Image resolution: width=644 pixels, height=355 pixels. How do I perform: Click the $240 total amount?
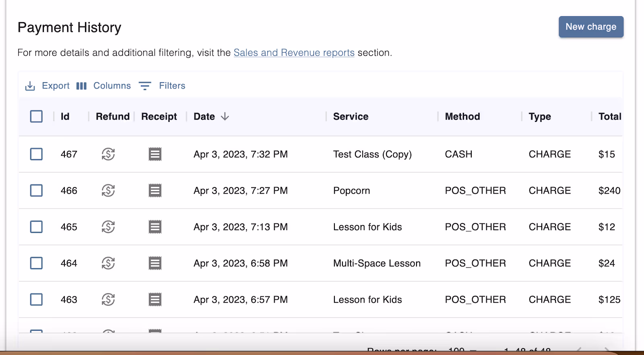click(x=609, y=191)
